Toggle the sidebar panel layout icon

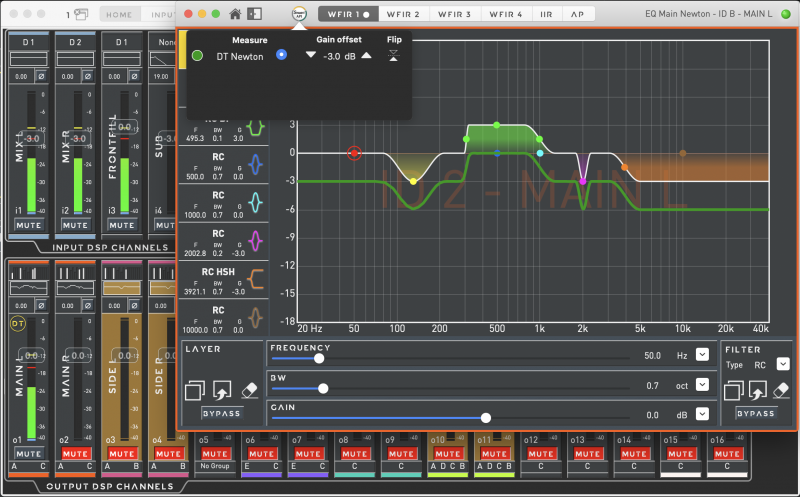[255, 14]
